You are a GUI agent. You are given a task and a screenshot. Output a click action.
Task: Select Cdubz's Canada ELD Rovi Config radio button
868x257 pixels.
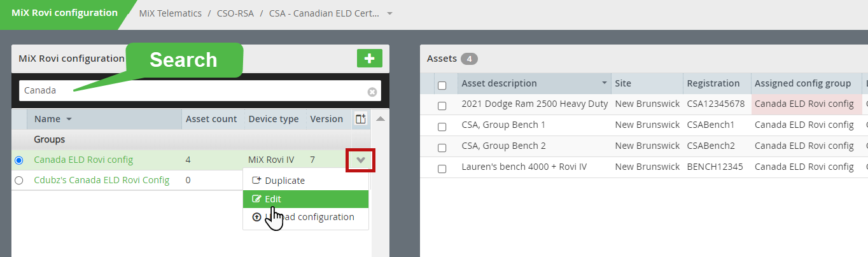pos(18,180)
